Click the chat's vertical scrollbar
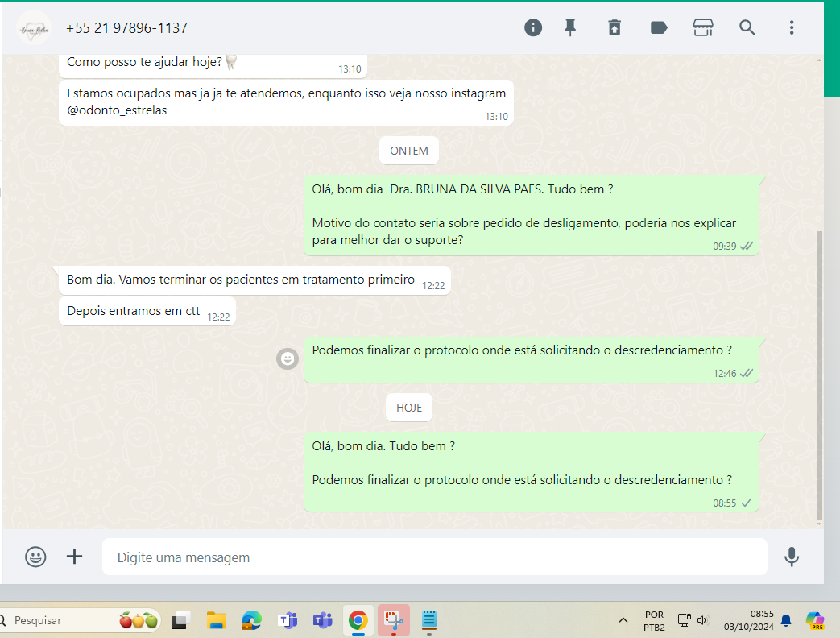 819,371
